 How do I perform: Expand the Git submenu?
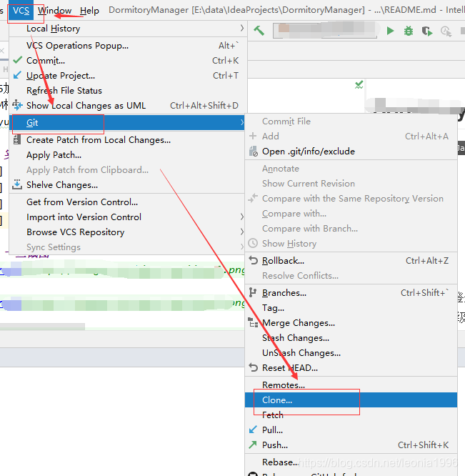(128, 123)
